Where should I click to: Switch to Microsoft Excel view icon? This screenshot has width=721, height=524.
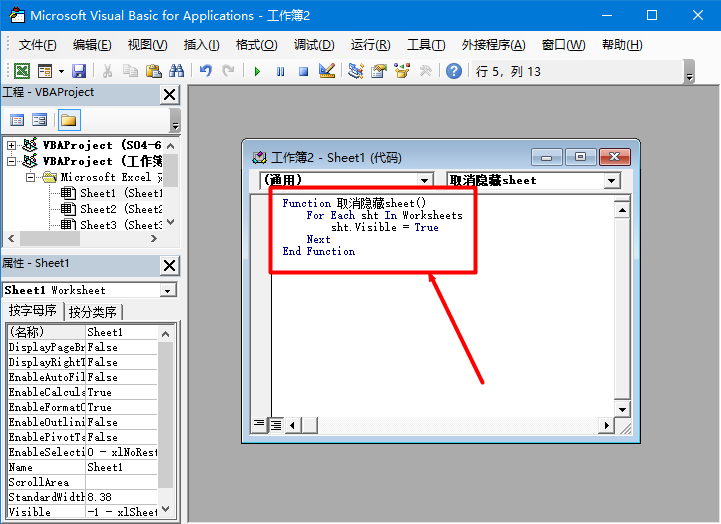pyautogui.click(x=22, y=71)
